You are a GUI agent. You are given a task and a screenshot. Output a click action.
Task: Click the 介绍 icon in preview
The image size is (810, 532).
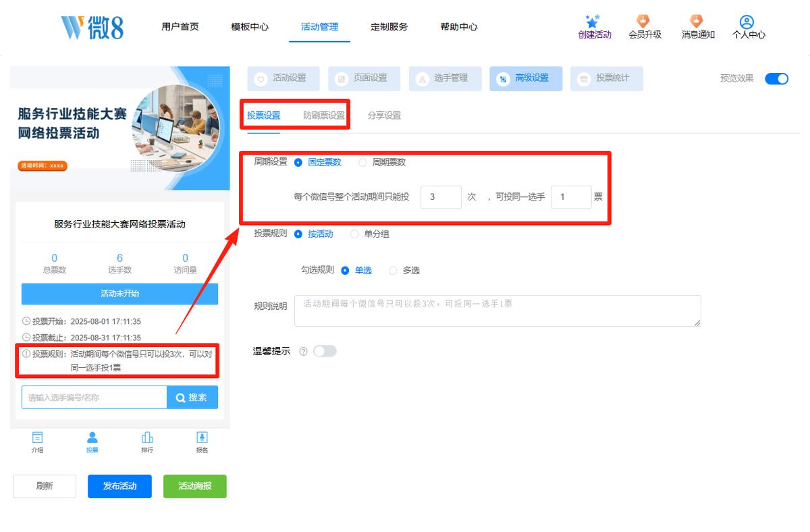[x=37, y=437]
